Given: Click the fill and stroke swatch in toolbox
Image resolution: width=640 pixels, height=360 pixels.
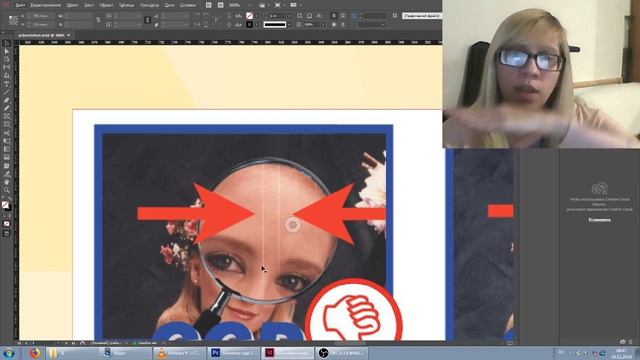Looking at the screenshot, I should tap(6, 205).
